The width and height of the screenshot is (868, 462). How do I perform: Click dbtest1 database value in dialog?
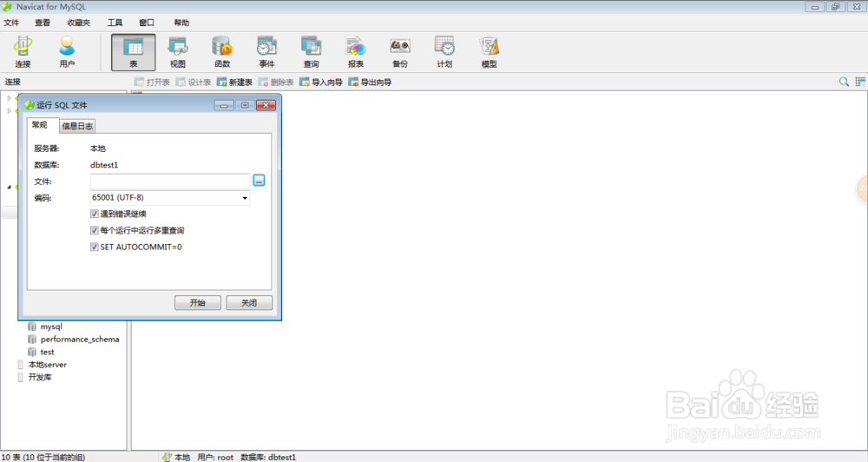click(x=104, y=165)
